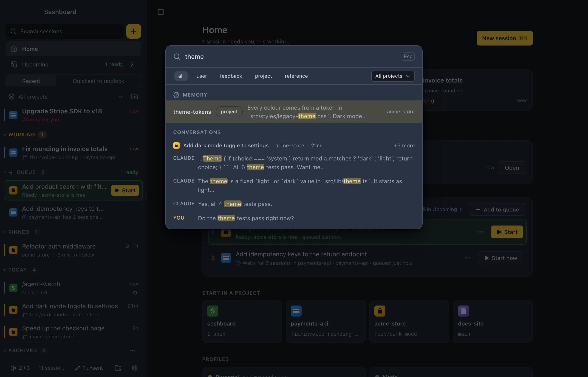
Task: Select the 'all' filter chip
Action: click(x=181, y=76)
